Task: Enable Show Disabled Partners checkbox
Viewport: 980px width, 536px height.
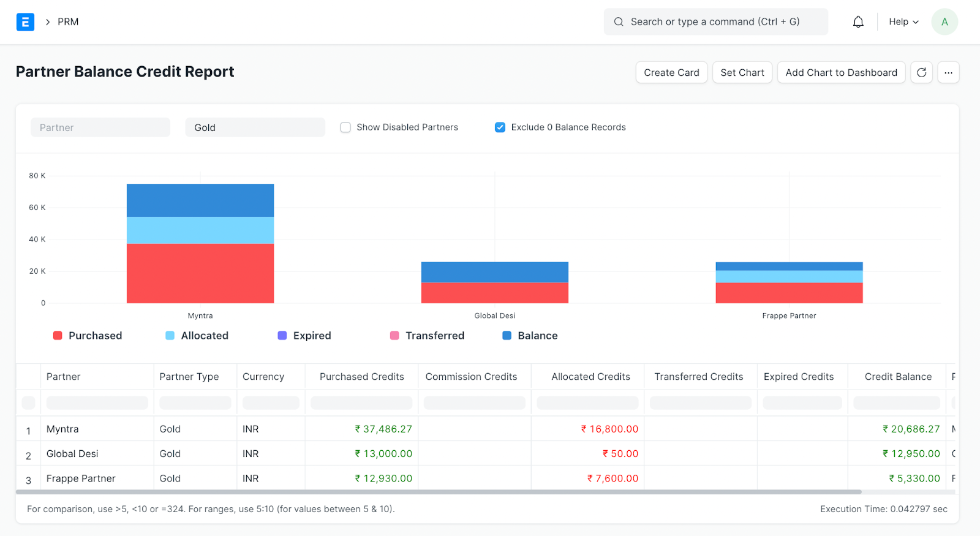Action: point(345,127)
